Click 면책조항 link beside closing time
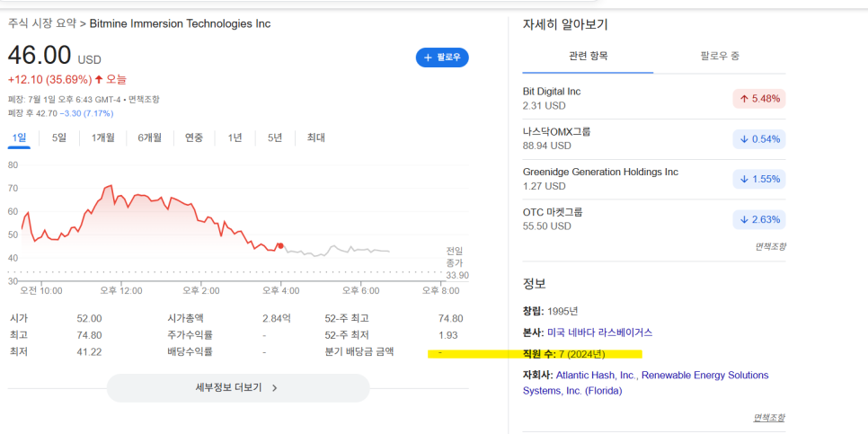Viewport: 868px width, 434px height. [145, 100]
